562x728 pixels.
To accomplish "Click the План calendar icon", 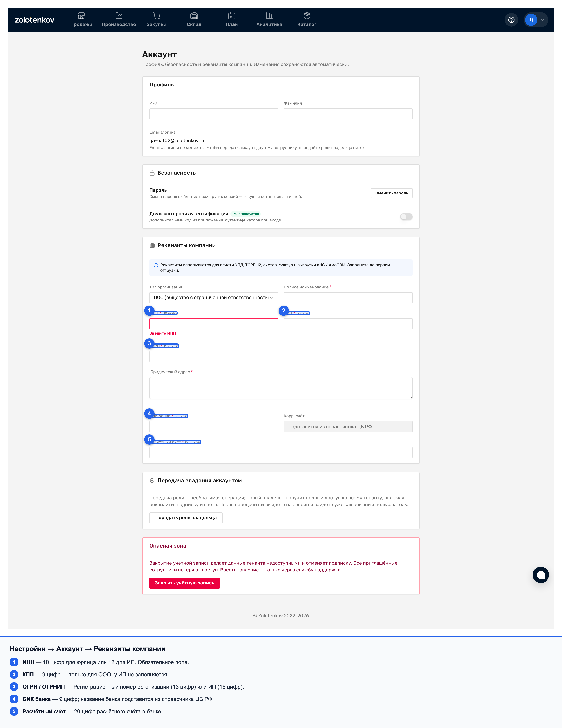I will click(x=232, y=16).
